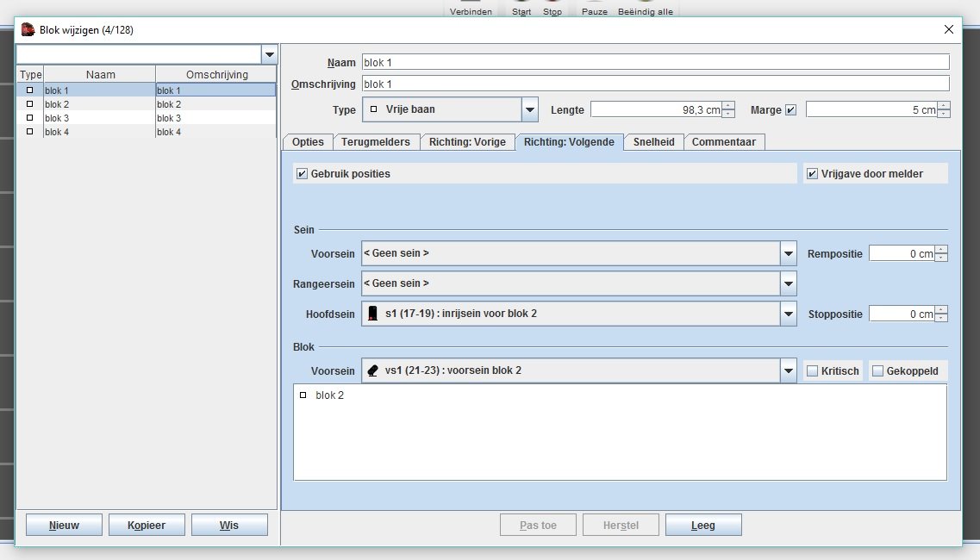Enable the Kritisch checkbox

click(812, 371)
